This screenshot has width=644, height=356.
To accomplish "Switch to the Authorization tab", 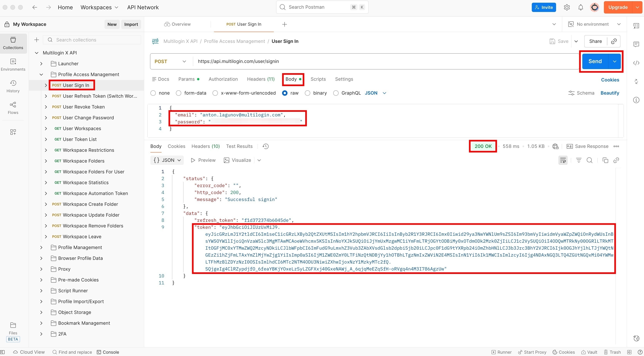I will click(223, 79).
